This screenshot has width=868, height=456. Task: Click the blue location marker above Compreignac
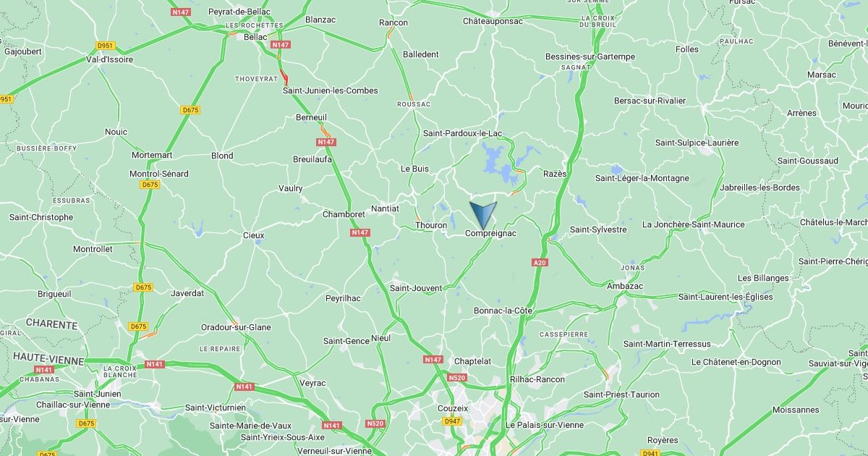pyautogui.click(x=483, y=215)
